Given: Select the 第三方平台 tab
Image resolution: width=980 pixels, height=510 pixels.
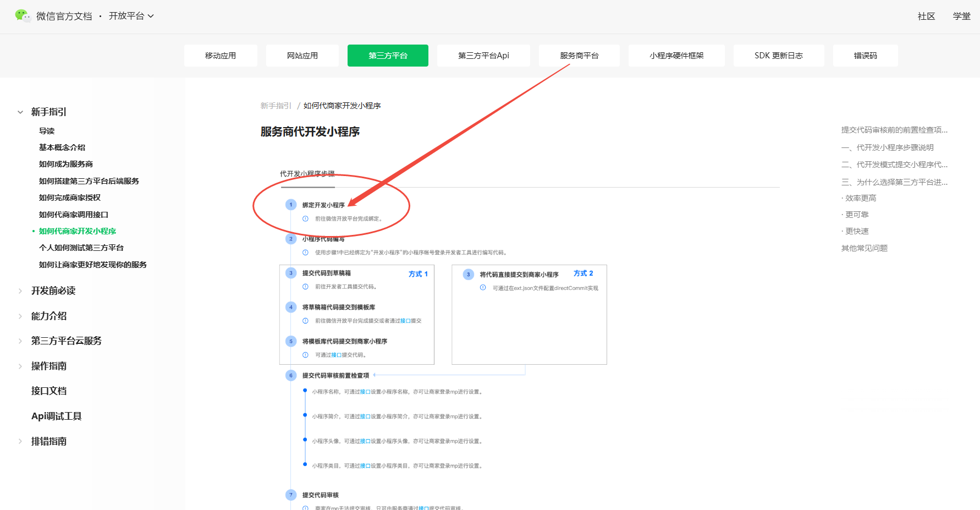Looking at the screenshot, I should point(388,56).
